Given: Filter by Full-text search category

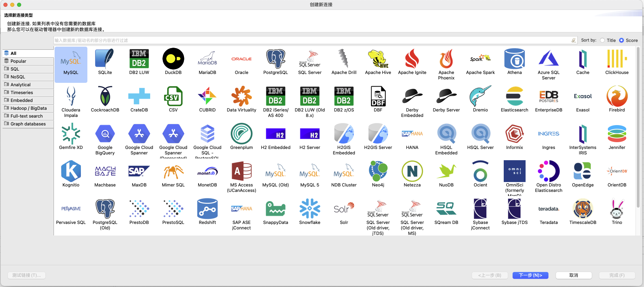Looking at the screenshot, I should (x=28, y=116).
